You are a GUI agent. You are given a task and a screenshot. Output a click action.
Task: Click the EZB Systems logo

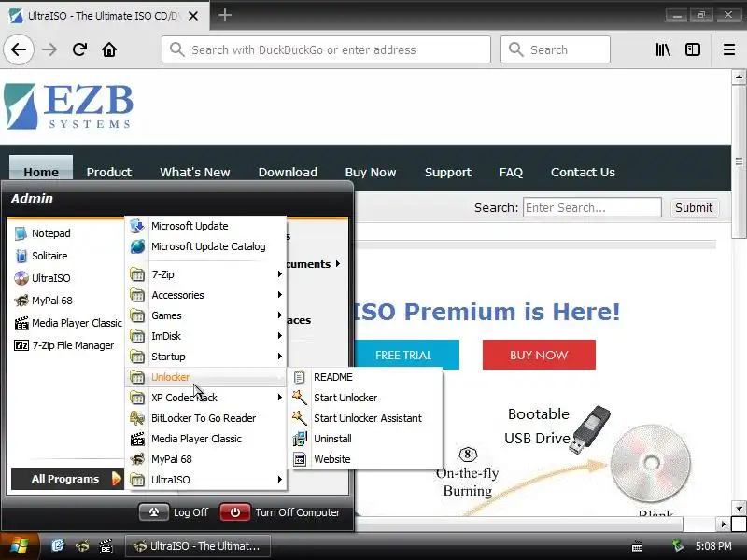point(68,106)
